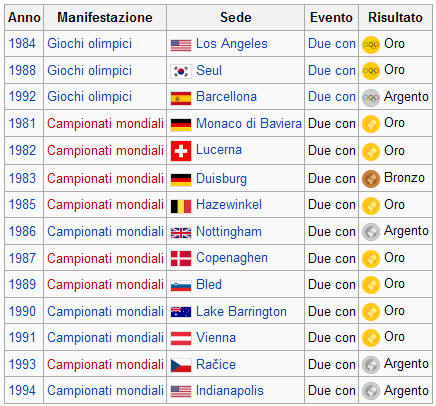Click the bronze medal icon in 1983 row
The image size is (436, 406).
[x=371, y=179]
